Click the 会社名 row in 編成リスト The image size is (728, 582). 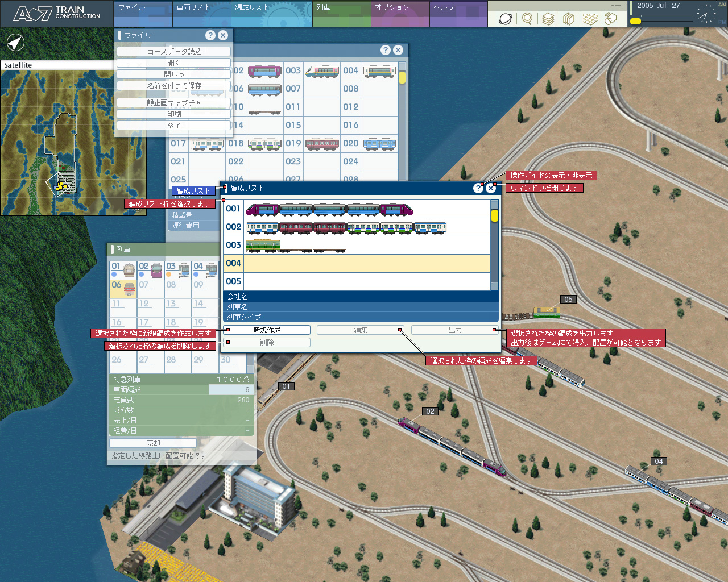[361, 297]
